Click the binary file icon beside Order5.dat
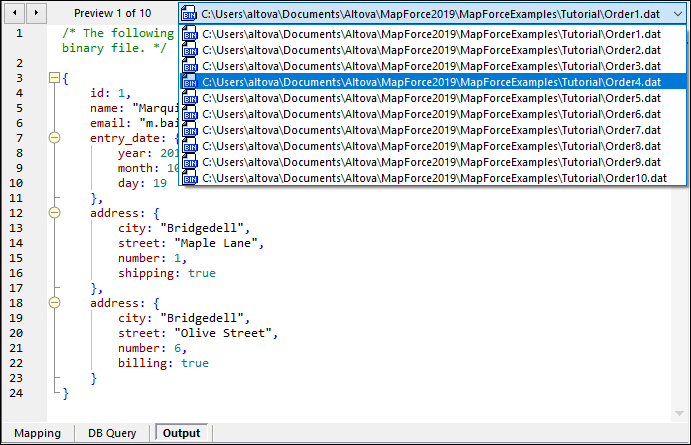 click(190, 98)
